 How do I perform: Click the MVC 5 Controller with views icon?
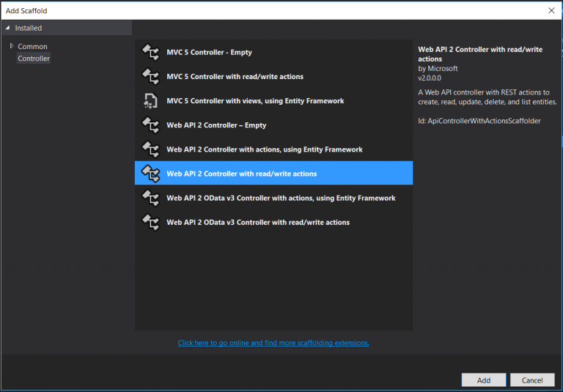pyautogui.click(x=150, y=101)
